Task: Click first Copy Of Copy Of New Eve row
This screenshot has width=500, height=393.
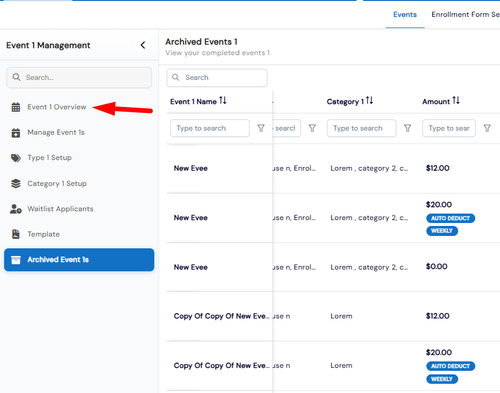Action: (x=221, y=316)
